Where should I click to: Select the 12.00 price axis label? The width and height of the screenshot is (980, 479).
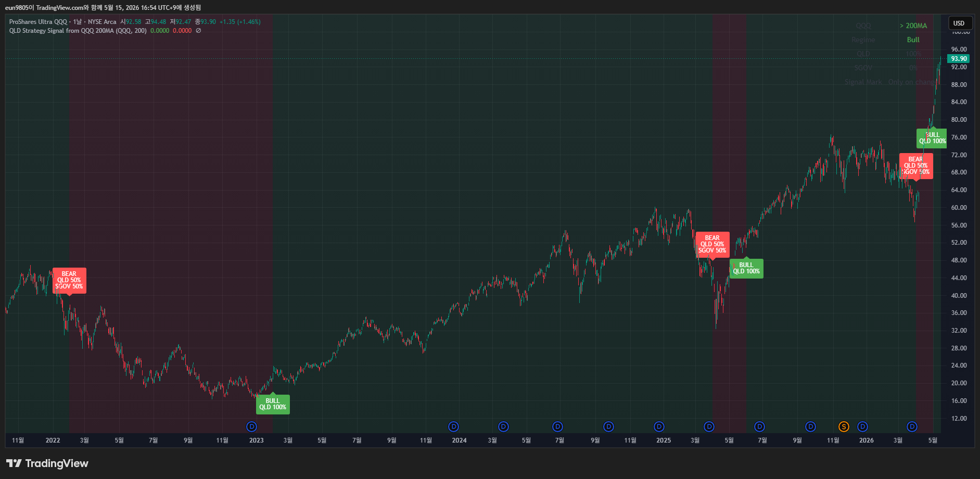[x=959, y=419]
